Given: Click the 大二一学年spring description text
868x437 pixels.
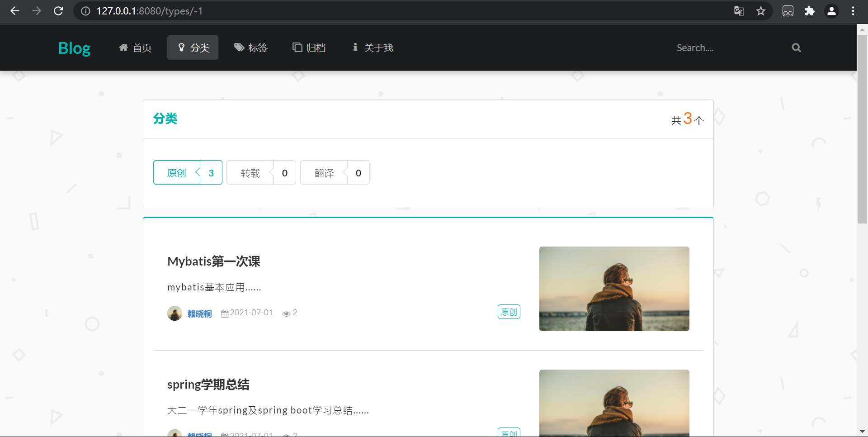Looking at the screenshot, I should click(268, 410).
